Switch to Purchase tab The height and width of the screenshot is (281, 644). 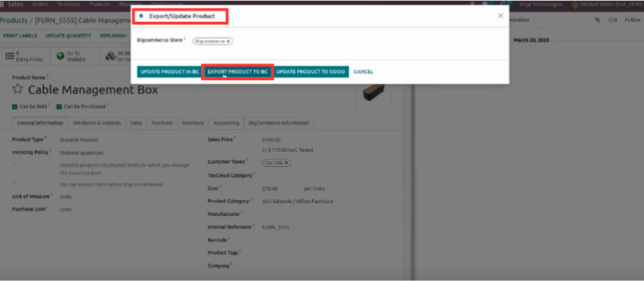click(x=163, y=123)
